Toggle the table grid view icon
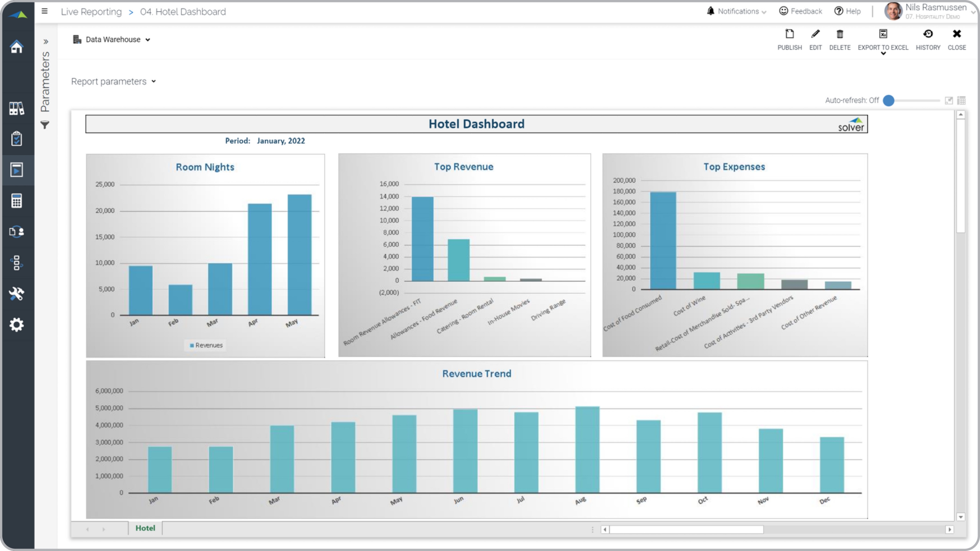The image size is (980, 551). [961, 100]
